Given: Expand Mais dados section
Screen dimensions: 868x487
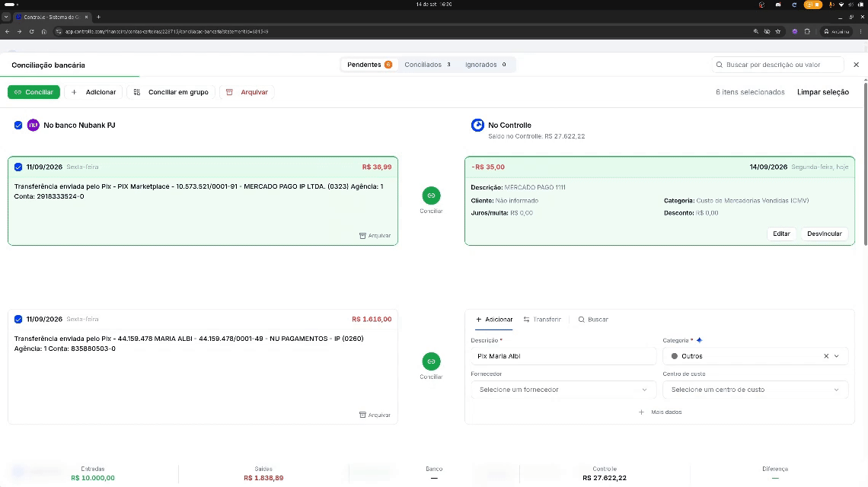Looking at the screenshot, I should coord(660,412).
